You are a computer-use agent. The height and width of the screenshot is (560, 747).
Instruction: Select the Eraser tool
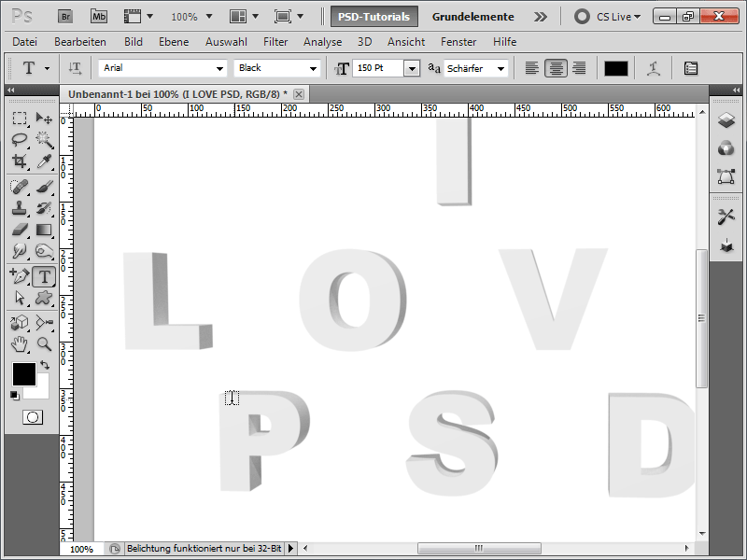[x=20, y=230]
